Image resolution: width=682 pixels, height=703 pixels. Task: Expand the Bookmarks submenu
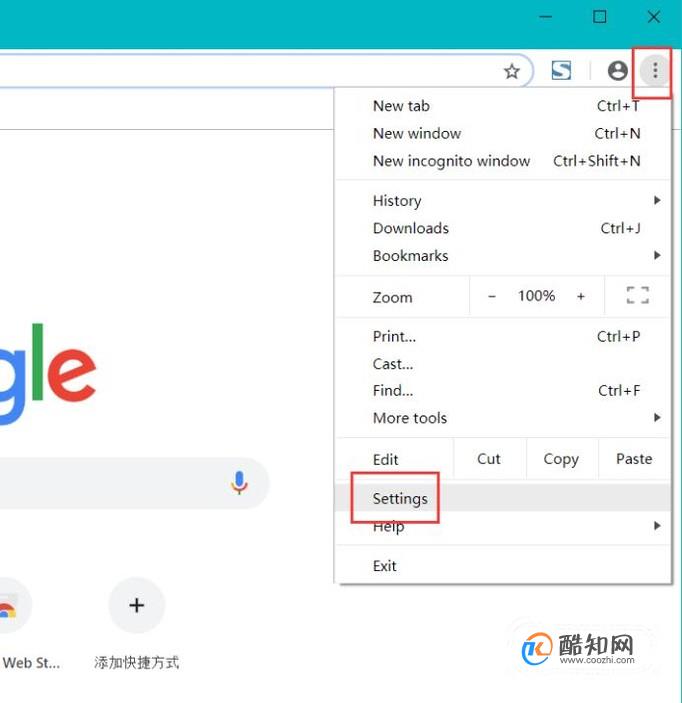502,256
